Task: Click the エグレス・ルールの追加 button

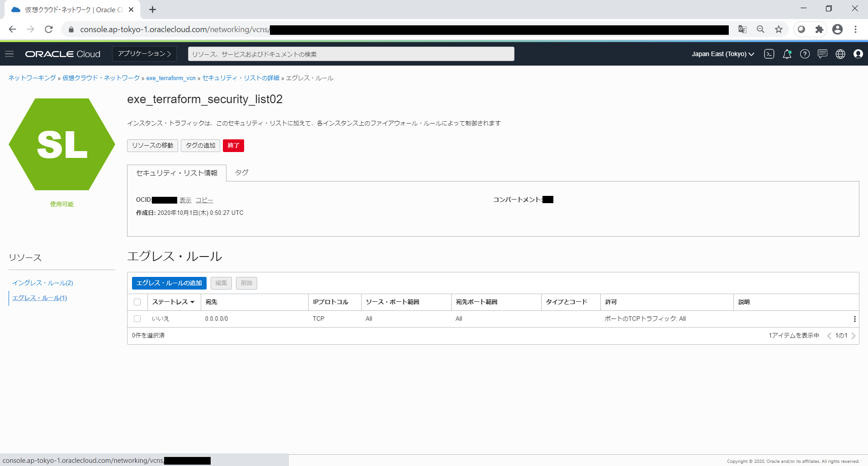Action: [x=169, y=283]
